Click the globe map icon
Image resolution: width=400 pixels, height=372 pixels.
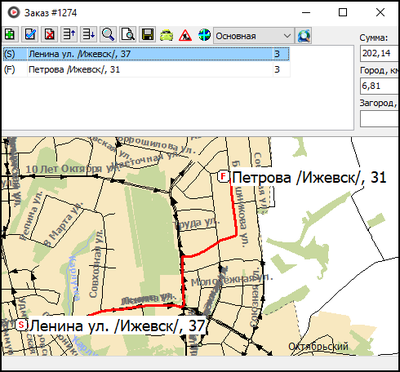click(204, 35)
